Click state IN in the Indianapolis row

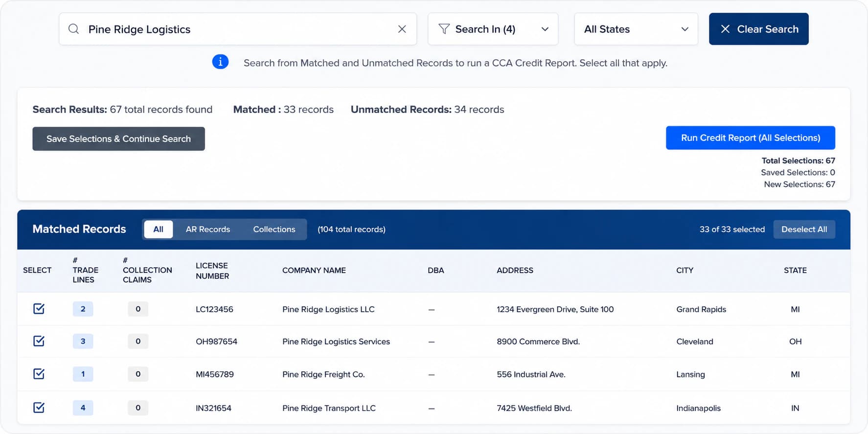pos(795,408)
